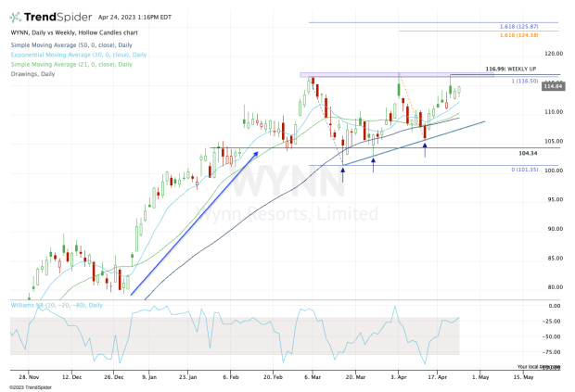The width and height of the screenshot is (575, 392).
Task: Select the timestamp 'Apr 24, 2023 1:16PM EDT'
Action: [x=134, y=18]
